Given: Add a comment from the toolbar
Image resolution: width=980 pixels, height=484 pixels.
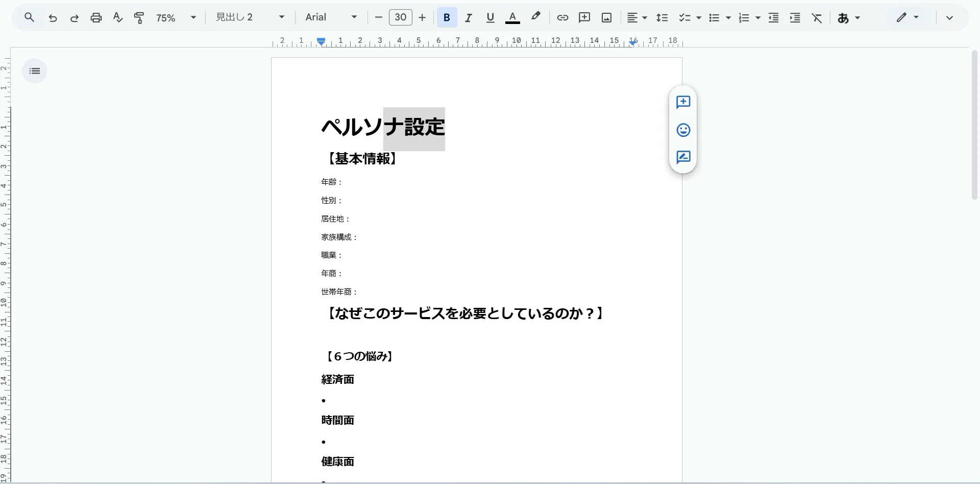Looking at the screenshot, I should tap(584, 18).
